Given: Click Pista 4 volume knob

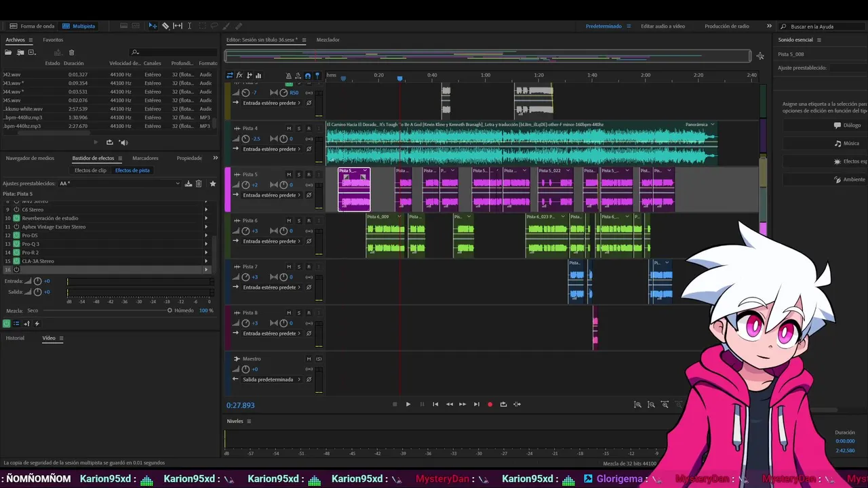Looking at the screenshot, I should 245,138.
